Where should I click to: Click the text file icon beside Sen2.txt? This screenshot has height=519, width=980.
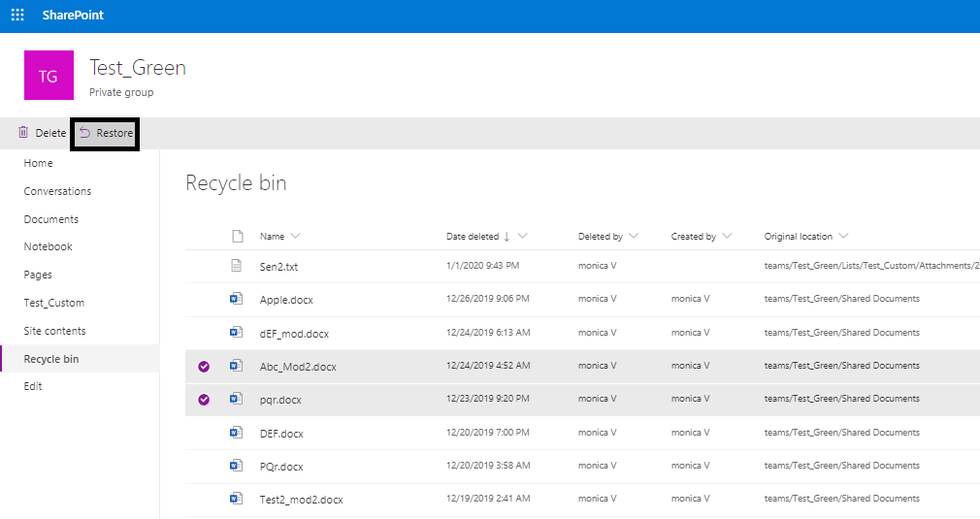[x=236, y=266]
